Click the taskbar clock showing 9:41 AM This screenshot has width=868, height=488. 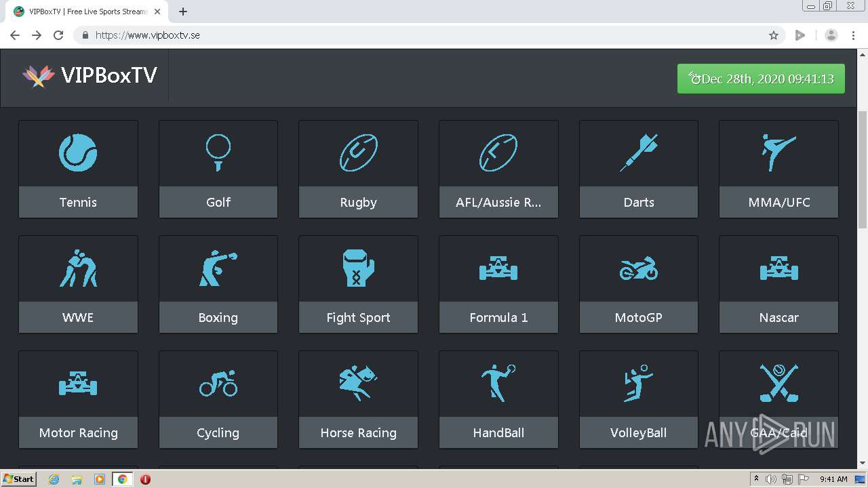coord(833,479)
